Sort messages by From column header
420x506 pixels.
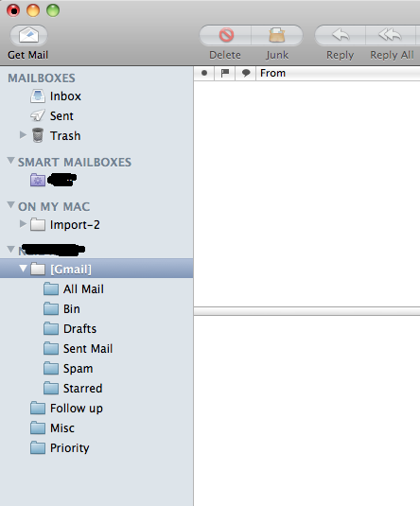[x=339, y=73]
